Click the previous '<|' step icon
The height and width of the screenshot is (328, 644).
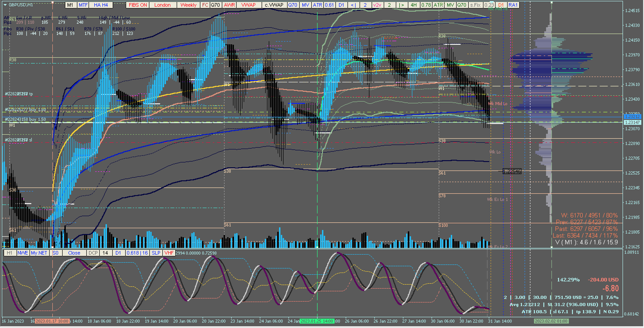[353, 5]
